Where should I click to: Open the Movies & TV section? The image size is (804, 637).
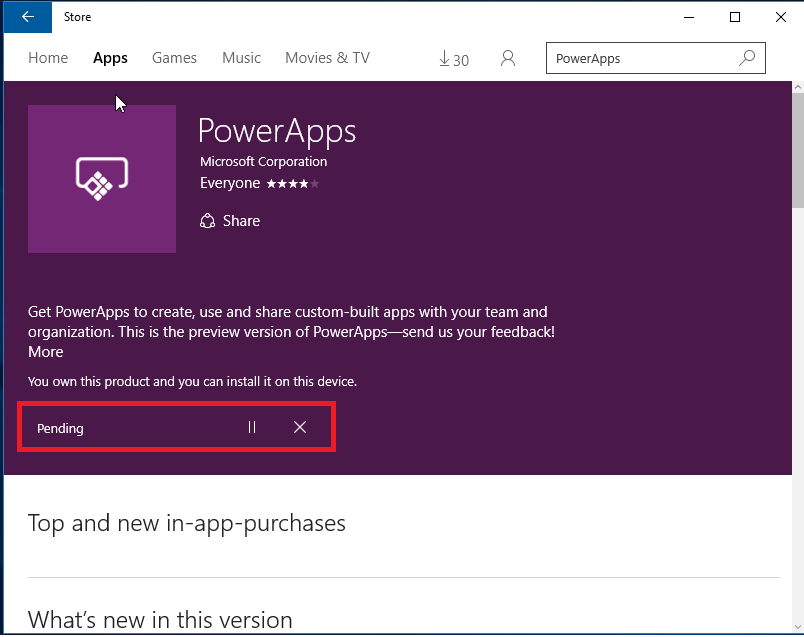(x=327, y=58)
